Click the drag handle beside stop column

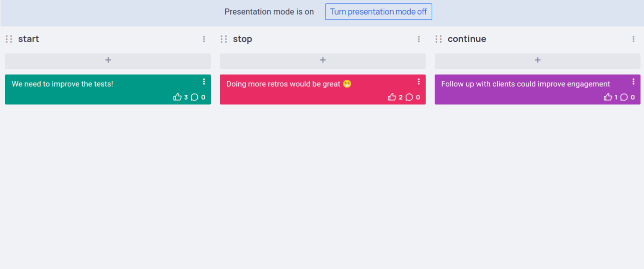point(224,39)
